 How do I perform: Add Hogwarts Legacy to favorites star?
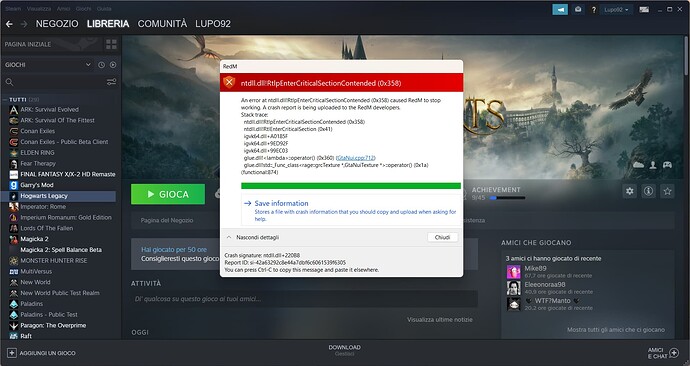click(668, 191)
